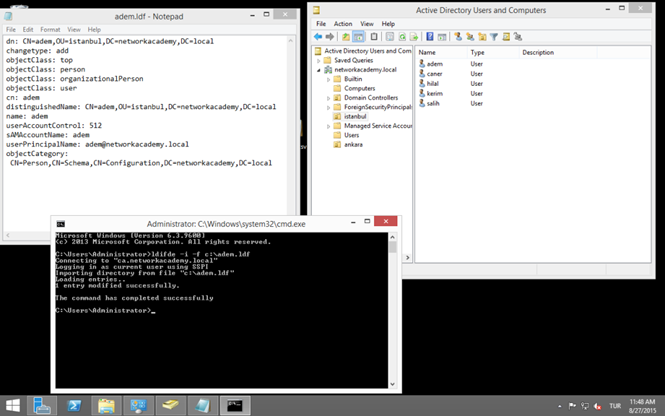Select the ankara OU in tree
This screenshot has height=416, width=665.
(x=353, y=145)
